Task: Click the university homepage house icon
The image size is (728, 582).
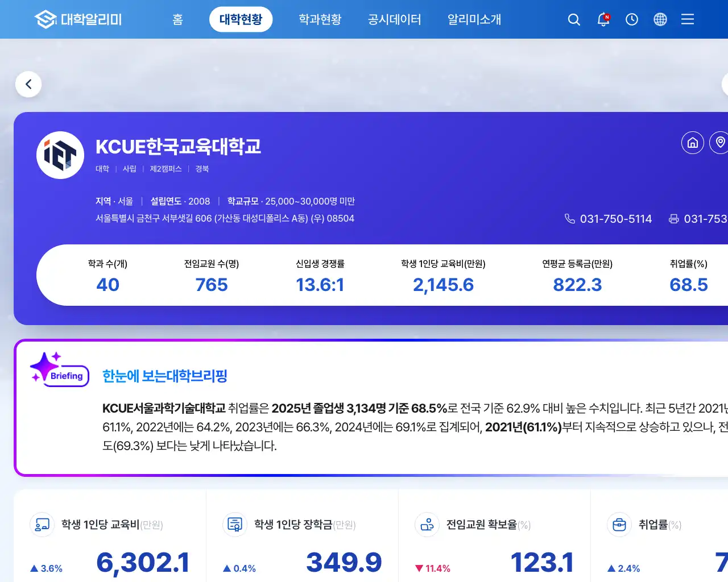Action: click(693, 143)
